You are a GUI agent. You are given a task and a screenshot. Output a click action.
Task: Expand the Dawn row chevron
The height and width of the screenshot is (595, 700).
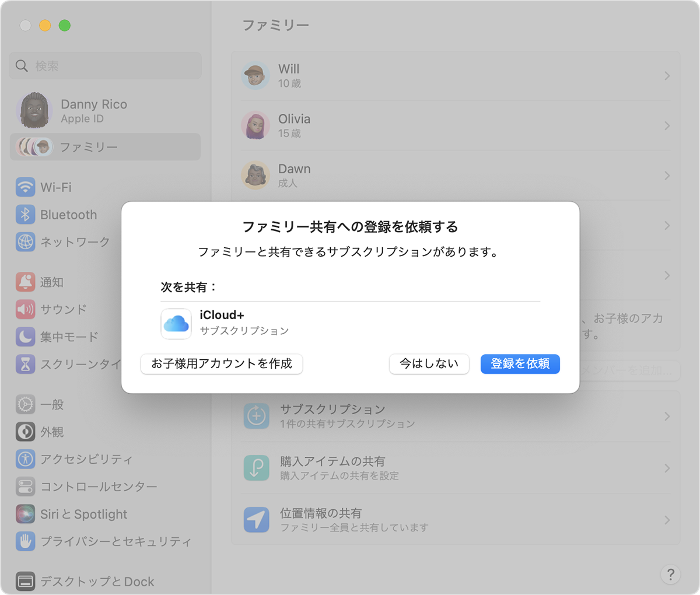(666, 176)
